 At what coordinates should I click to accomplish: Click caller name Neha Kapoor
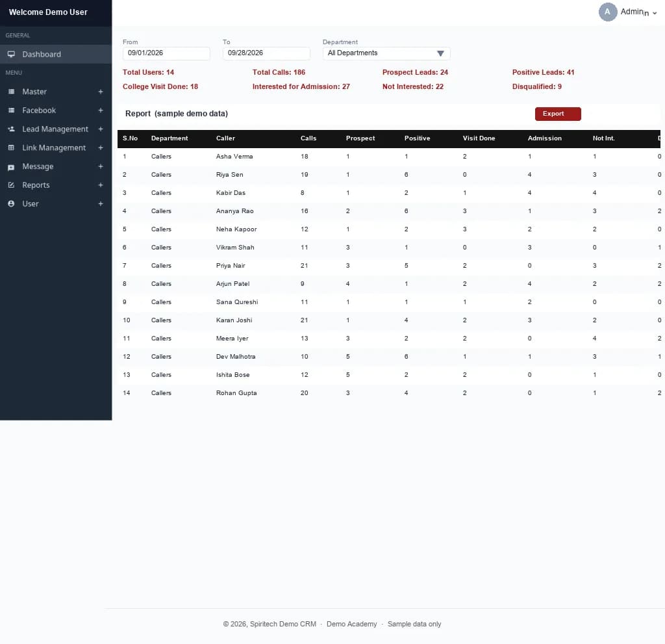236,229
